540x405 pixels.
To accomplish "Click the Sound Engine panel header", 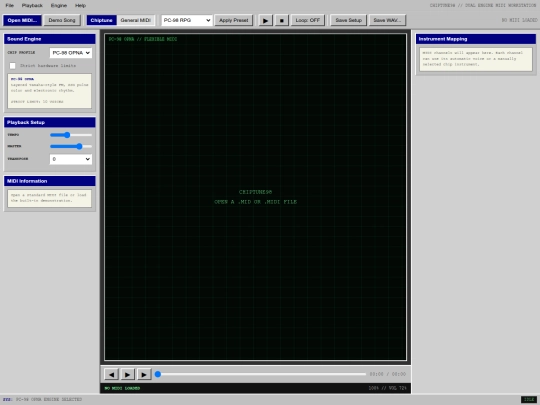I will 50,39.
